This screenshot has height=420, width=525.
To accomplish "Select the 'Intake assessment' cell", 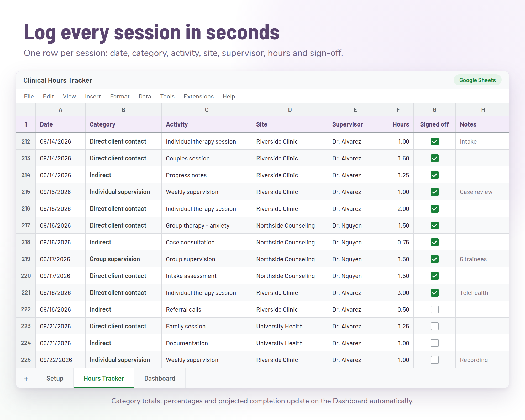I will click(207, 276).
